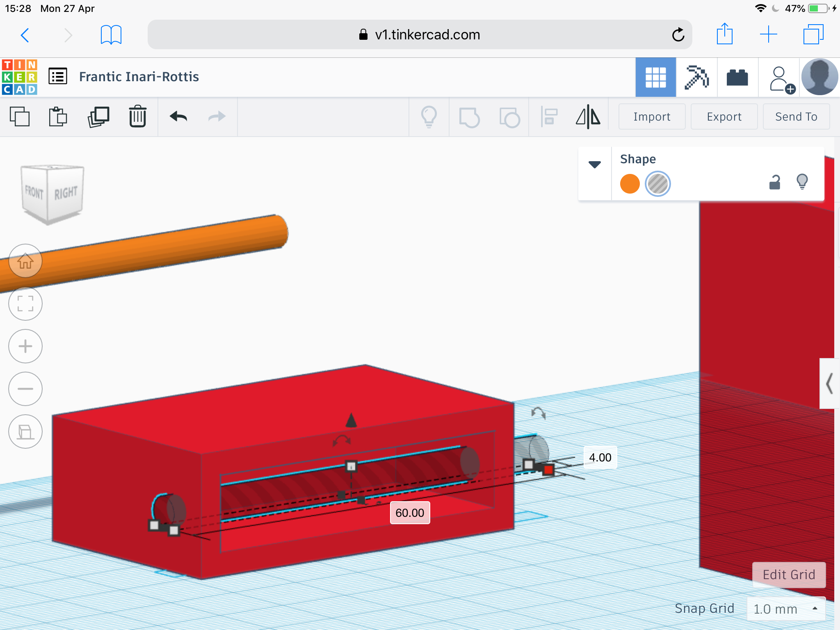The image size is (840, 630).
Task: Click the black height cone handle
Action: click(x=351, y=420)
